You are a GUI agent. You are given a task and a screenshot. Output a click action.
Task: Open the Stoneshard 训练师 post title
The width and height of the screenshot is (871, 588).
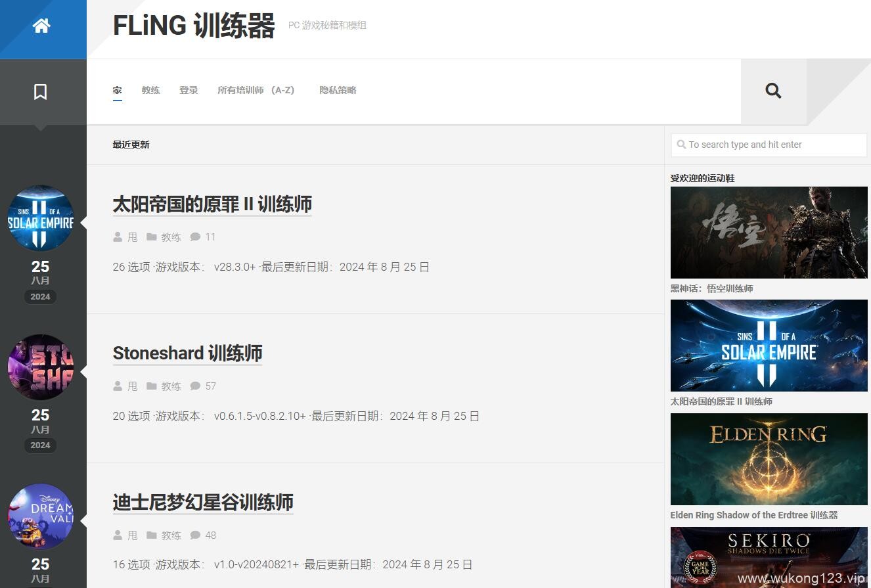[187, 353]
